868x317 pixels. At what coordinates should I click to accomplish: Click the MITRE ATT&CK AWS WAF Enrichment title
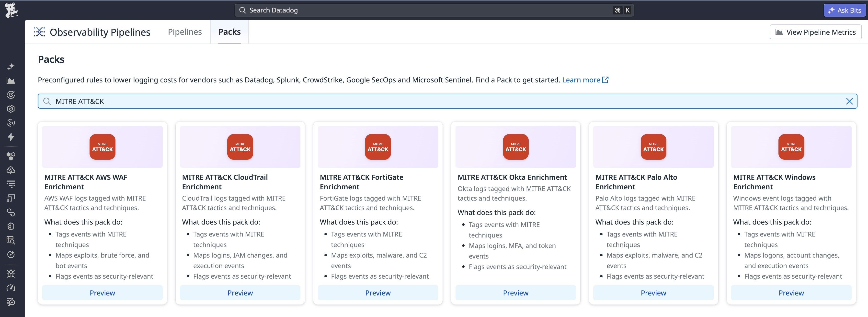coord(86,182)
